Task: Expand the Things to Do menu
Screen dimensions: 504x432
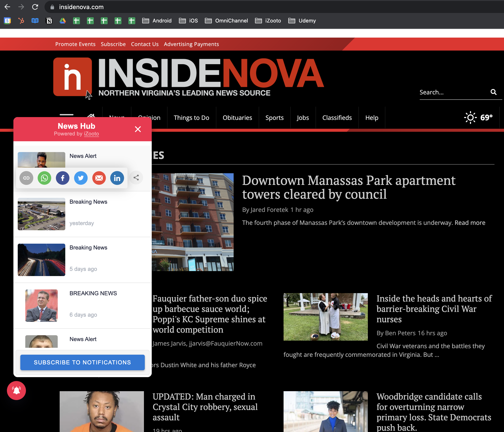Action: (x=191, y=118)
